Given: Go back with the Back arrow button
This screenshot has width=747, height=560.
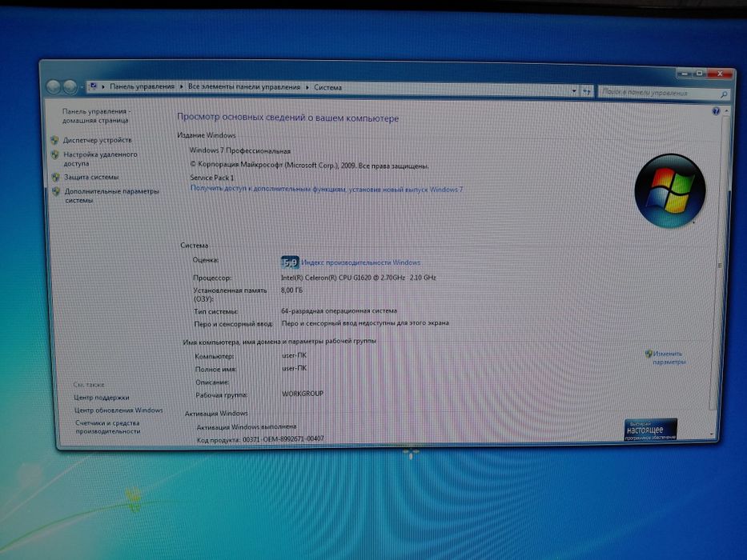Looking at the screenshot, I should pyautogui.click(x=54, y=86).
